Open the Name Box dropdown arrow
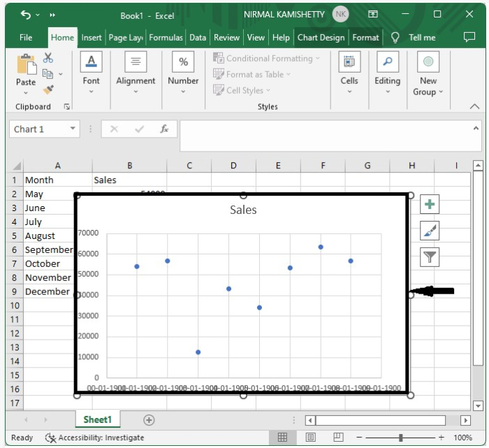The width and height of the screenshot is (489, 448). click(73, 129)
